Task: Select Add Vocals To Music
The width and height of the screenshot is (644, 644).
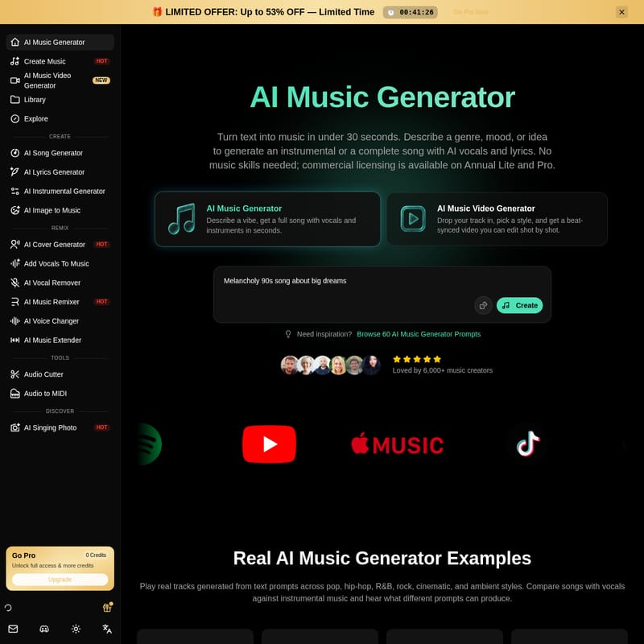Action: 60,264
